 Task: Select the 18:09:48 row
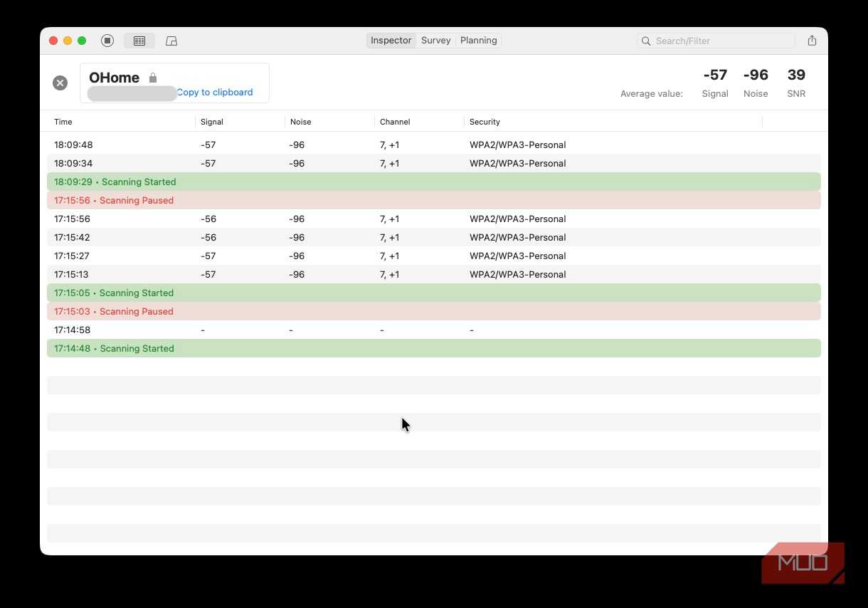click(x=434, y=145)
